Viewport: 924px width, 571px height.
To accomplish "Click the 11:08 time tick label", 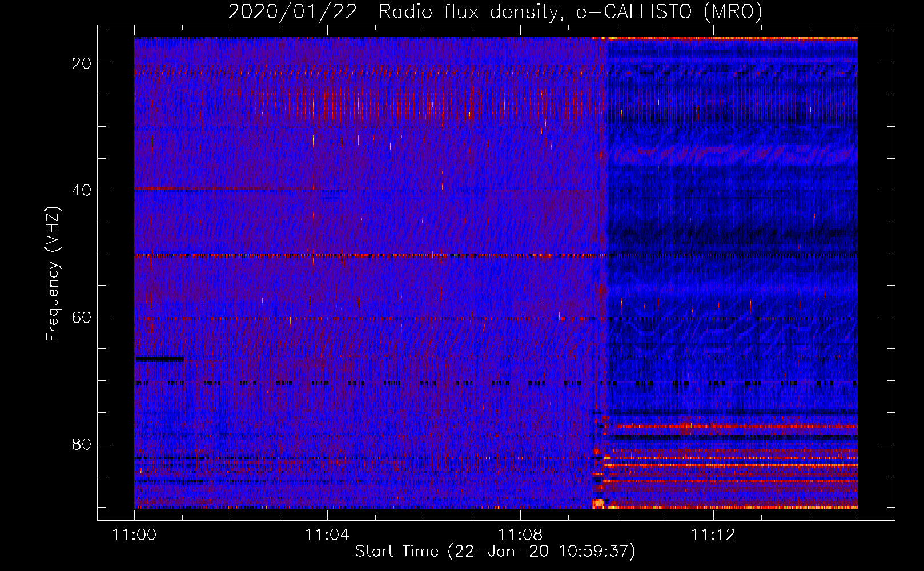I will tap(520, 535).
